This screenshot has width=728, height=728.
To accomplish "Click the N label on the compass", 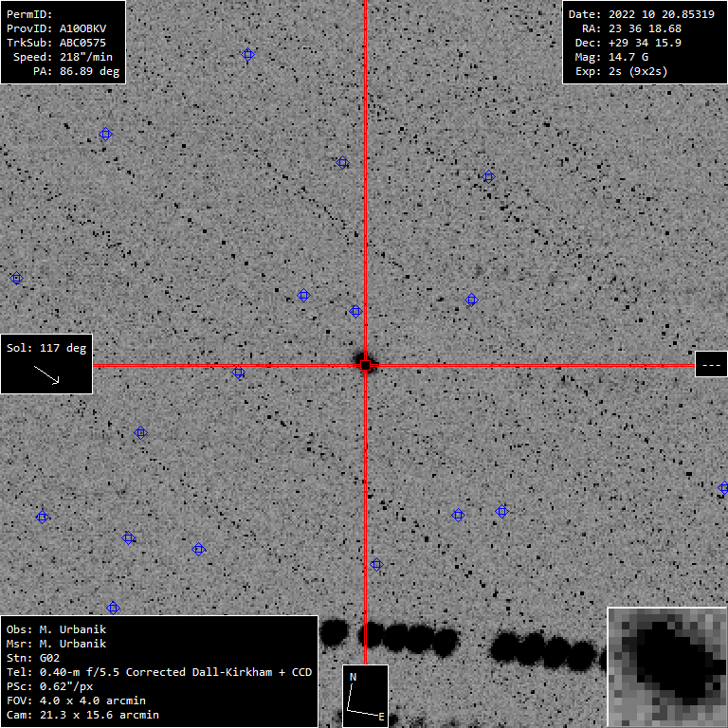I will point(353,678).
